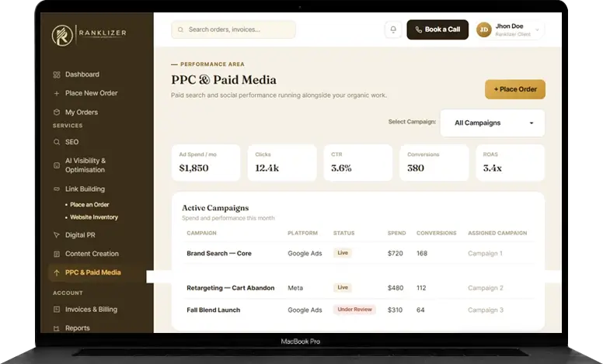The height and width of the screenshot is (364, 603).
Task: Click the AI Visibility & Optimisation icon
Action: (57, 165)
